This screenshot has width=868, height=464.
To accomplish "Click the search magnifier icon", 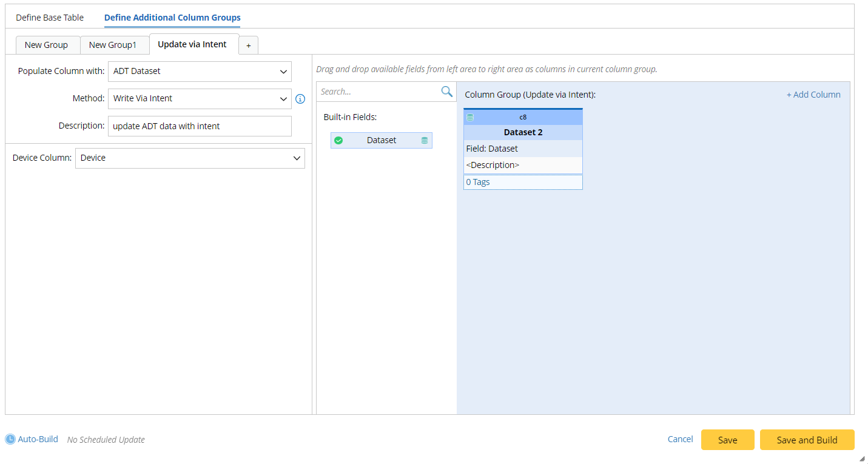I will click(446, 92).
